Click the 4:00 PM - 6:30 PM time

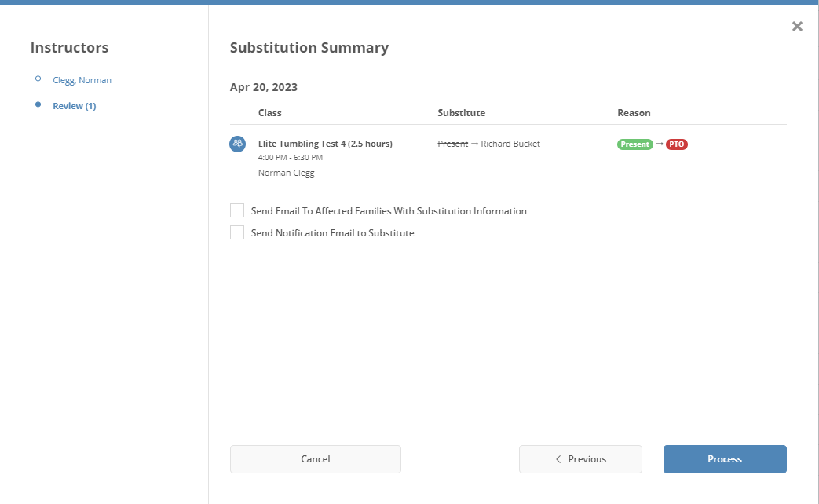(291, 157)
